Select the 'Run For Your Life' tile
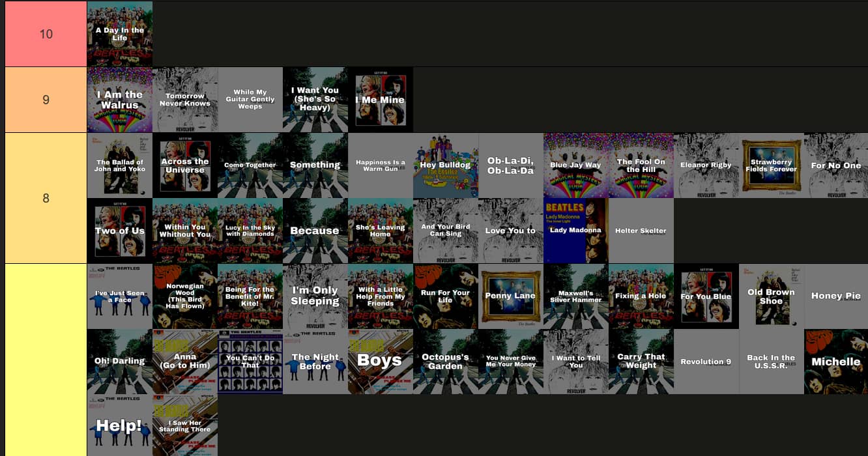This screenshot has width=868, height=456. pyautogui.click(x=446, y=296)
